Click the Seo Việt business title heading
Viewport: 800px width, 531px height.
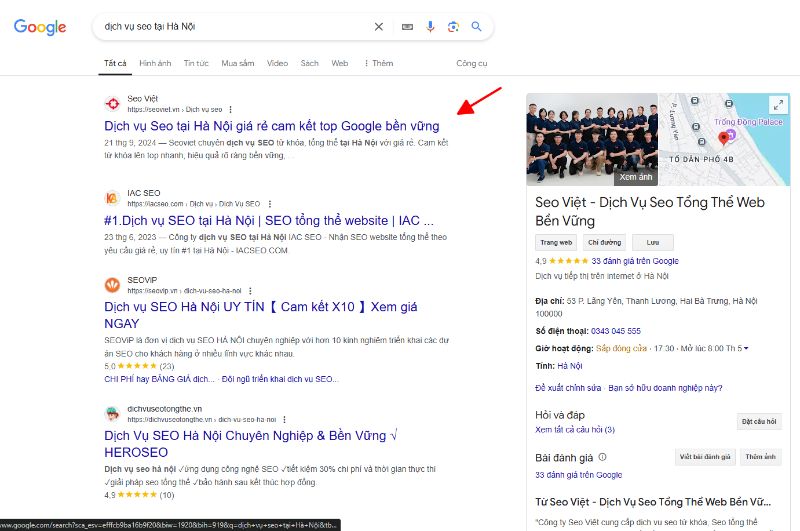click(x=649, y=212)
